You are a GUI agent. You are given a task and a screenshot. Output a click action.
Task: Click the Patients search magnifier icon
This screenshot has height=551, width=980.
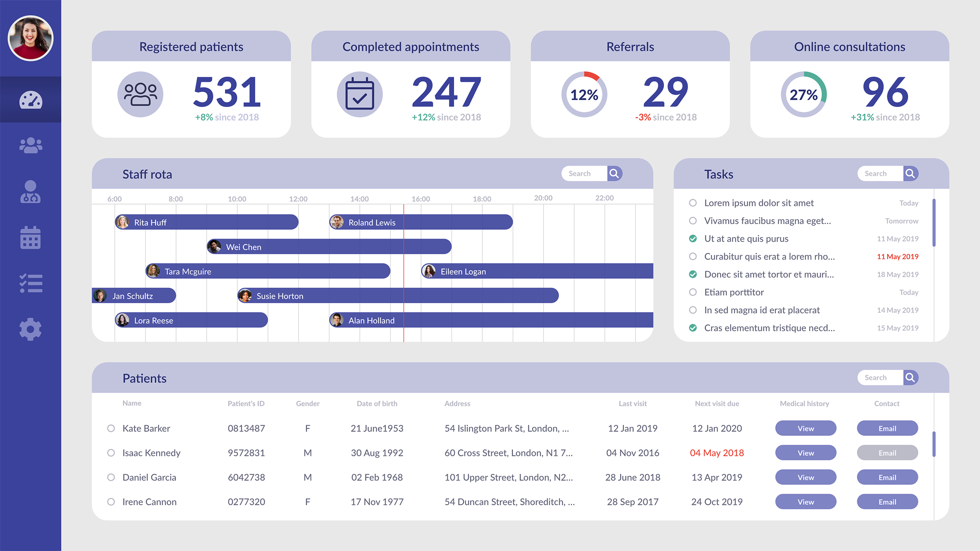click(910, 378)
